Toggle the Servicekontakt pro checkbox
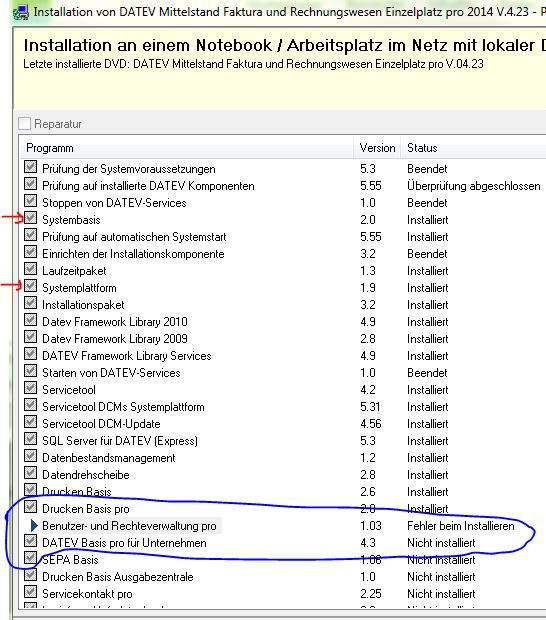Viewport: 546px width, 620px height. click(30, 592)
